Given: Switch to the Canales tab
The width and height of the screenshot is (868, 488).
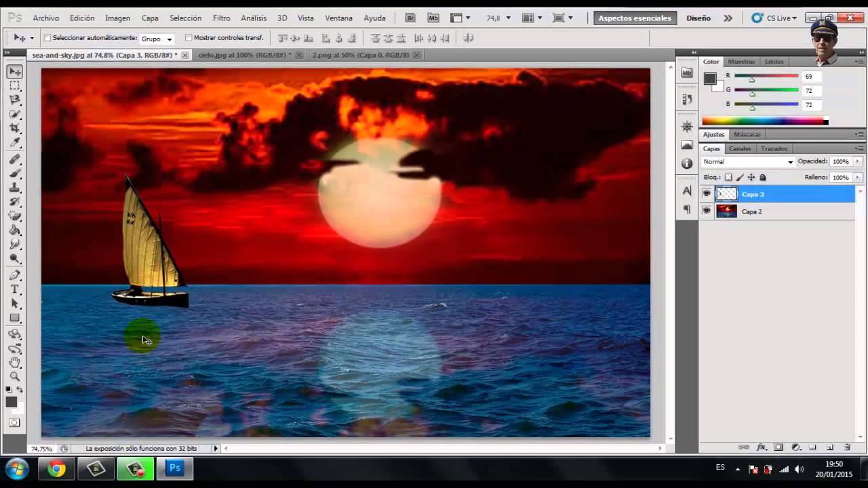Looking at the screenshot, I should tap(740, 148).
